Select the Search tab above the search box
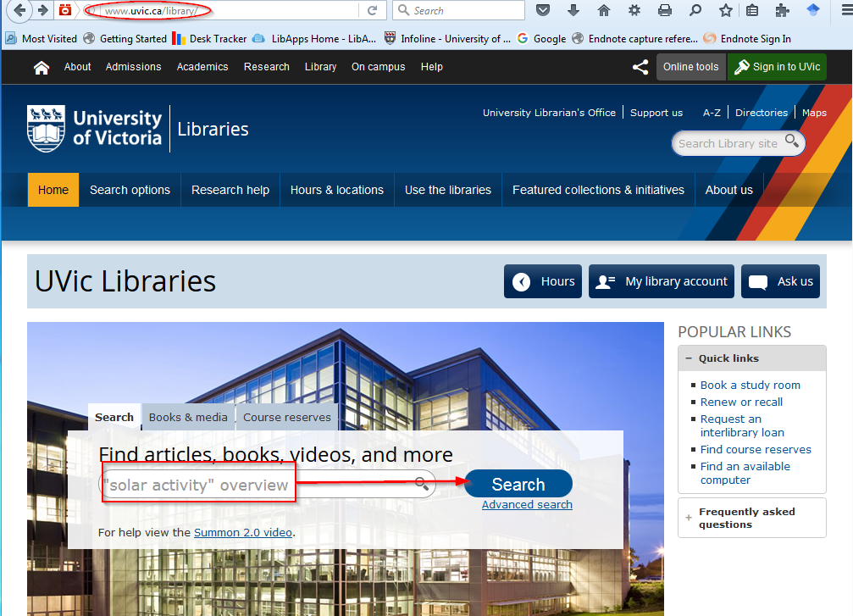 114,418
